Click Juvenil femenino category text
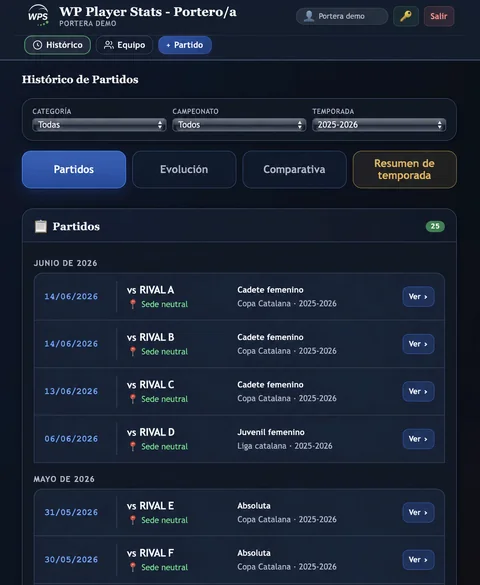Image resolution: width=480 pixels, height=585 pixels. [271, 432]
